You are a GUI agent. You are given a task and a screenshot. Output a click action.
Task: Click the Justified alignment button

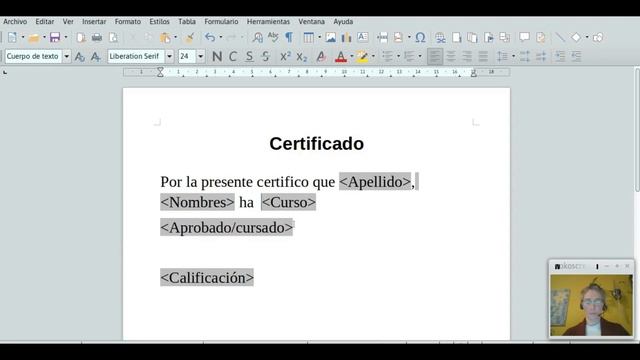pos(483,56)
